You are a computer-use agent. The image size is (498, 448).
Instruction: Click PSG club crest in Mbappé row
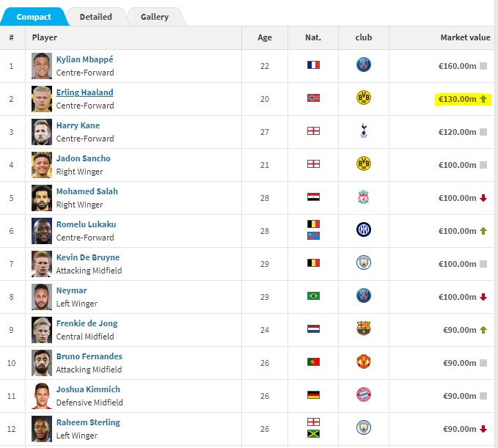click(x=364, y=65)
